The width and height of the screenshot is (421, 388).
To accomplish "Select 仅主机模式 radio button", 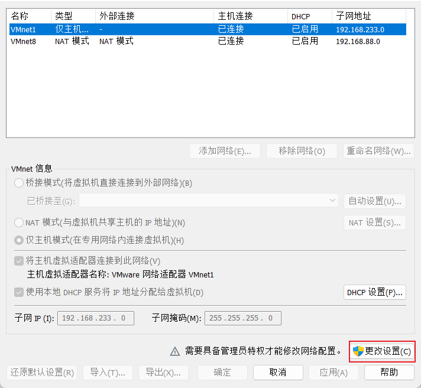I will click(19, 240).
